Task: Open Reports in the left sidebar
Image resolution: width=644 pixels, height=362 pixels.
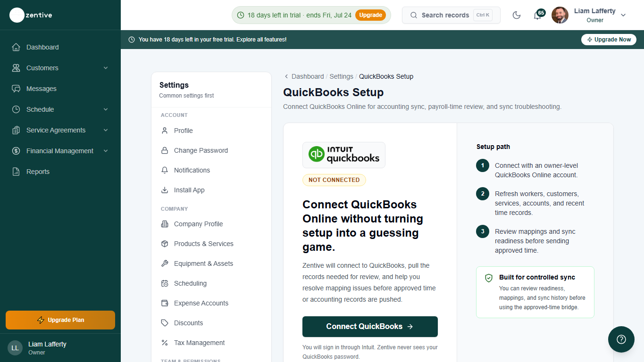Action: tap(60, 172)
